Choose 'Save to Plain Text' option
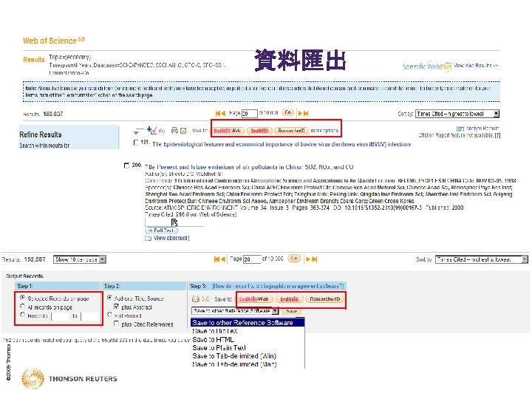532x399 pixels. pos(219,348)
